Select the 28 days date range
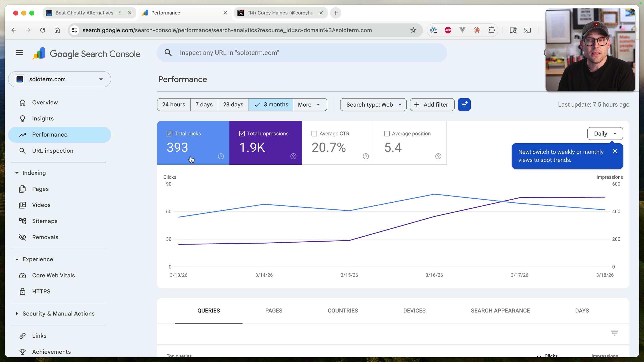 coord(233,105)
